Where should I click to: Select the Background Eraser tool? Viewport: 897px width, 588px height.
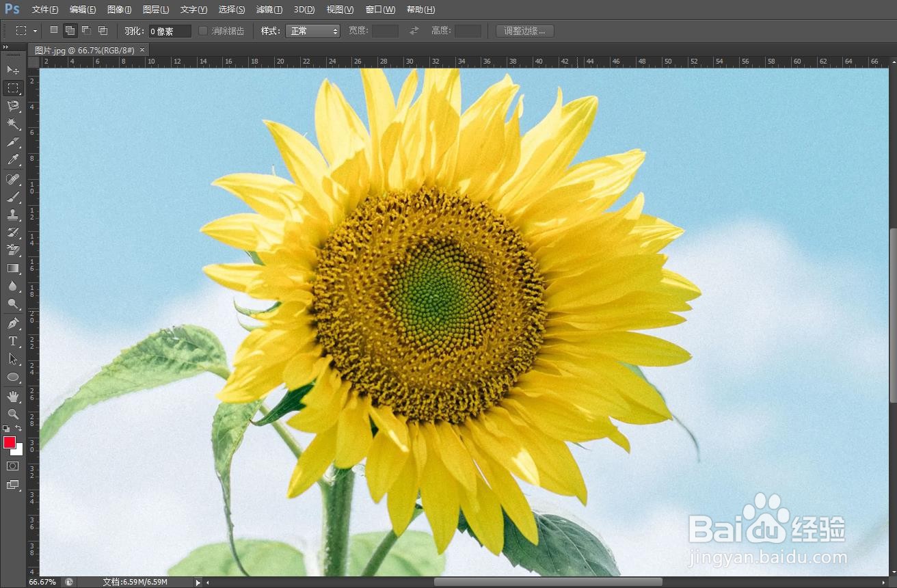click(x=13, y=250)
